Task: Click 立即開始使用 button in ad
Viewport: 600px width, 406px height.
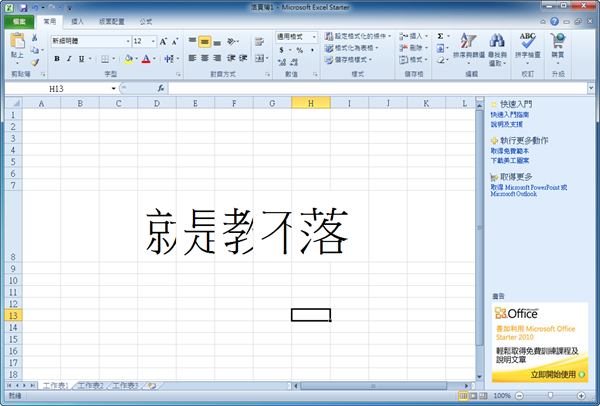Action: pos(558,375)
